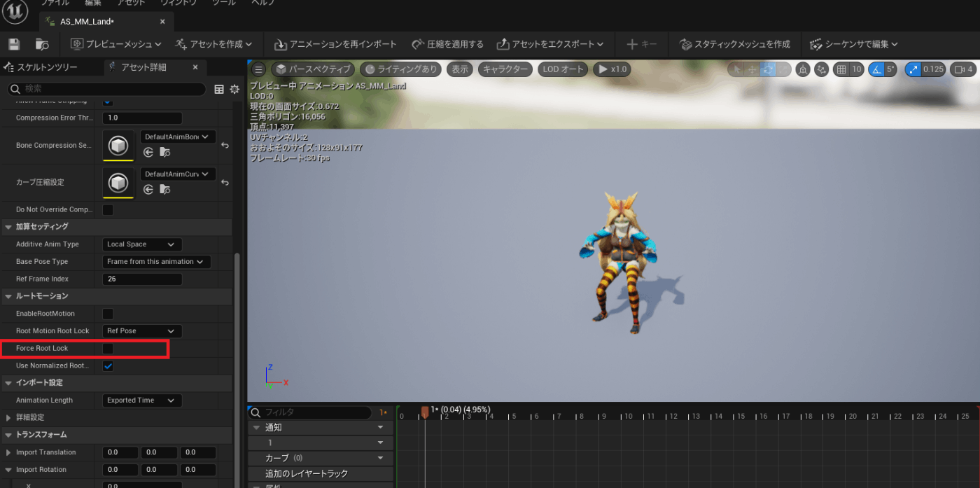
Task: Select the rotate gizmo icon in the viewport
Action: tap(768, 69)
